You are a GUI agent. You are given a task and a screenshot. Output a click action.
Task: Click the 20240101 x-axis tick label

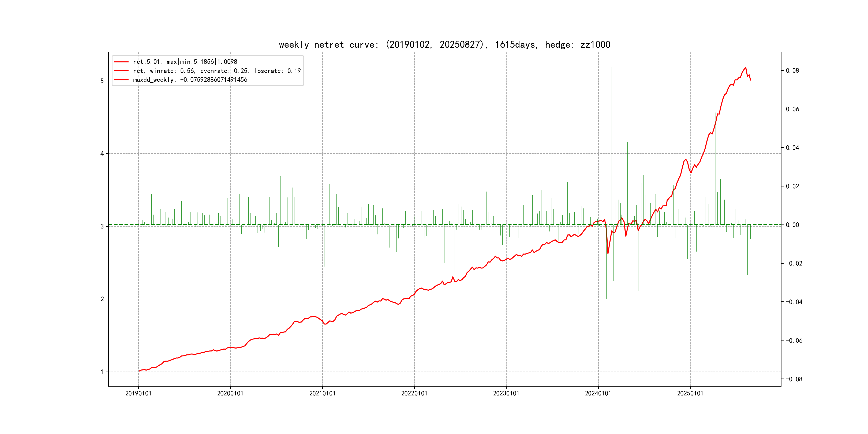click(598, 393)
